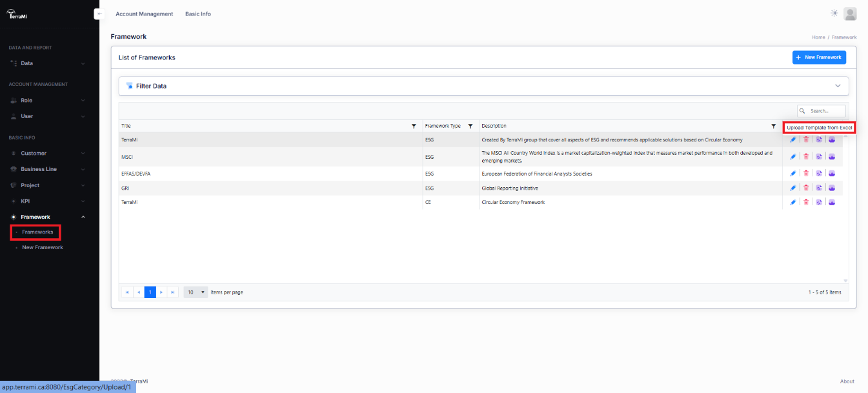Image resolution: width=868 pixels, height=393 pixels.
Task: Delete the GRI framework via trash icon
Action: pyautogui.click(x=806, y=188)
